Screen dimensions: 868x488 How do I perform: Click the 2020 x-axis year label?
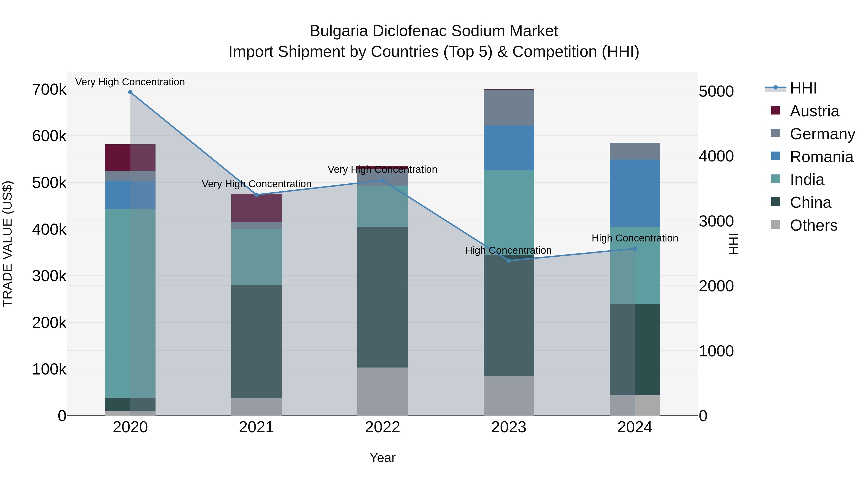130,427
